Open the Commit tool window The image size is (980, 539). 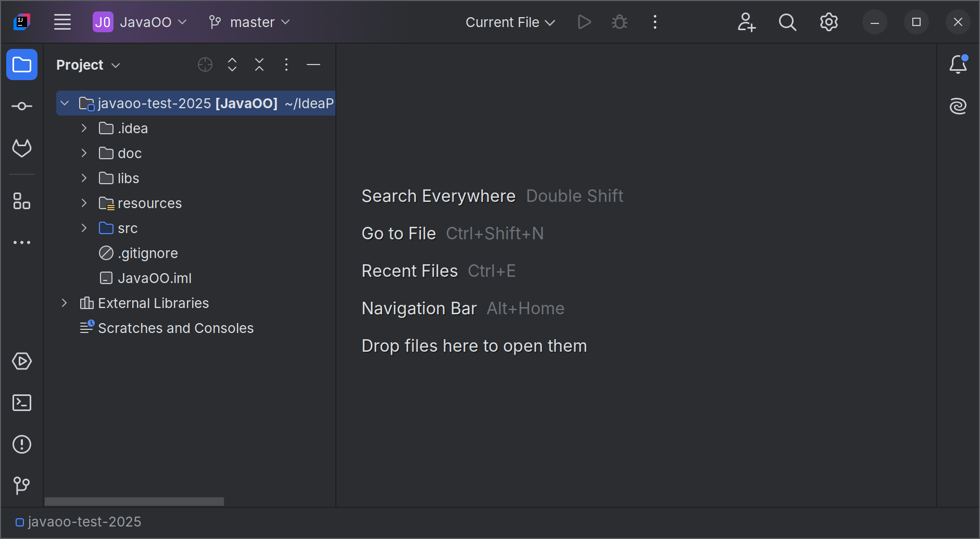tap(22, 106)
